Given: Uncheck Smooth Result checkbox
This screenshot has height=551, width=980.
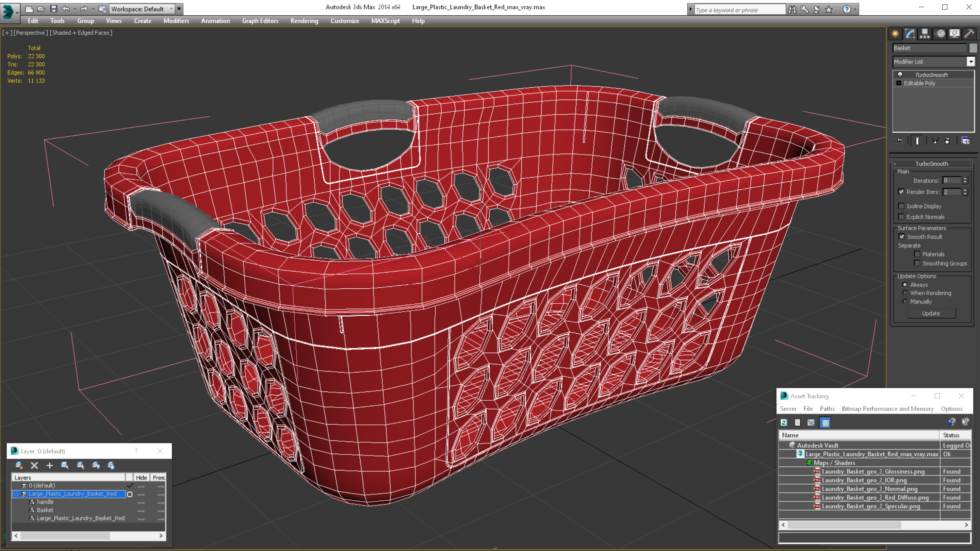Looking at the screenshot, I should (902, 236).
